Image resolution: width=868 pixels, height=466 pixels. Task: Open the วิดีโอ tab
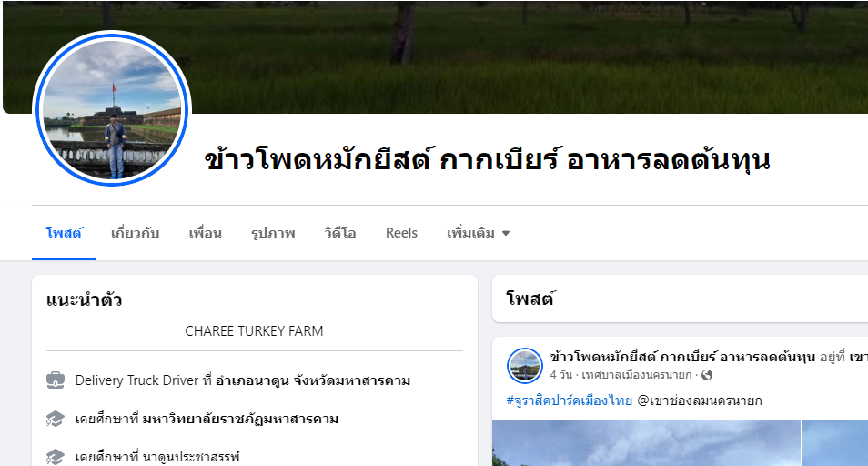click(340, 233)
